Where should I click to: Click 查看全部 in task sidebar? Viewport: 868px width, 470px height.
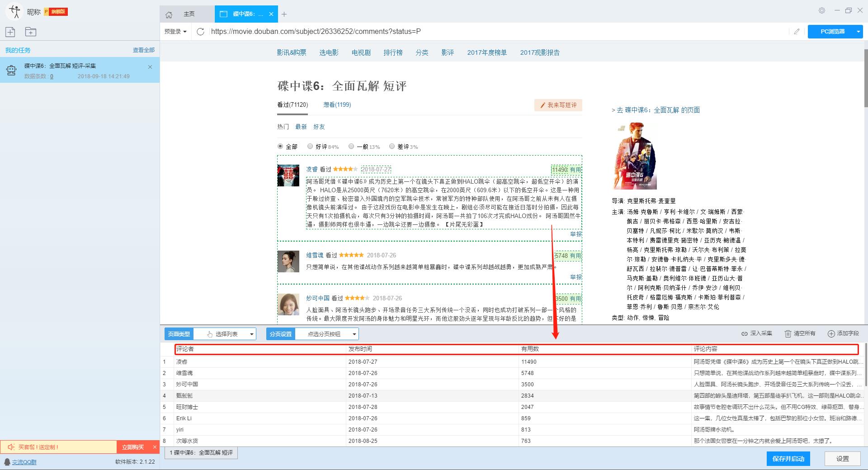143,50
